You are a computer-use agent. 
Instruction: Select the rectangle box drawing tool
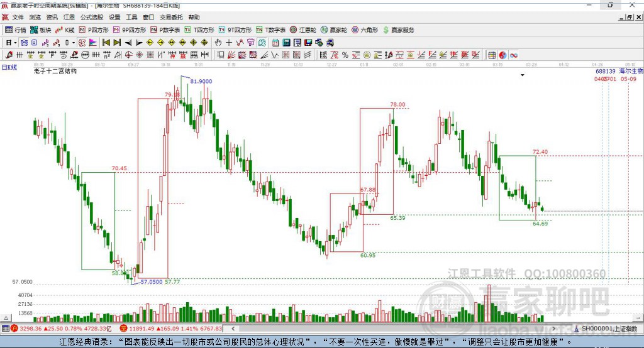pyautogui.click(x=219, y=55)
